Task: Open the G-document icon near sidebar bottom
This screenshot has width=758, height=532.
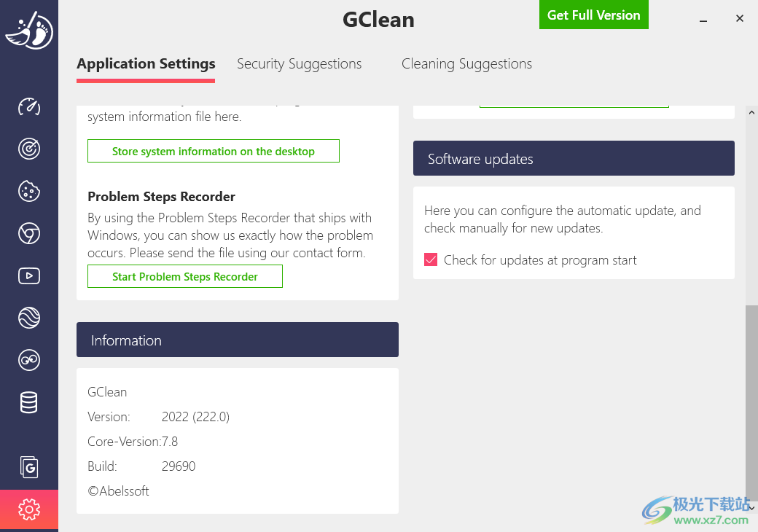Action: point(29,467)
